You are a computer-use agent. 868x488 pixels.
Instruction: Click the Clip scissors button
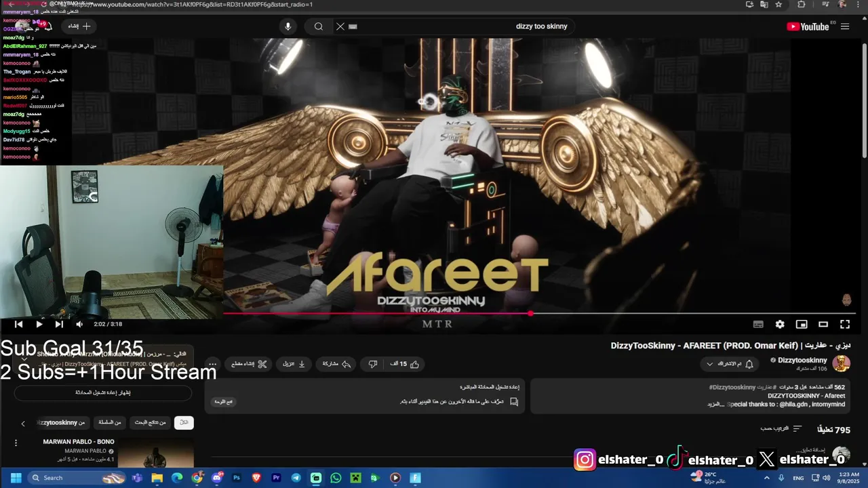coord(249,364)
